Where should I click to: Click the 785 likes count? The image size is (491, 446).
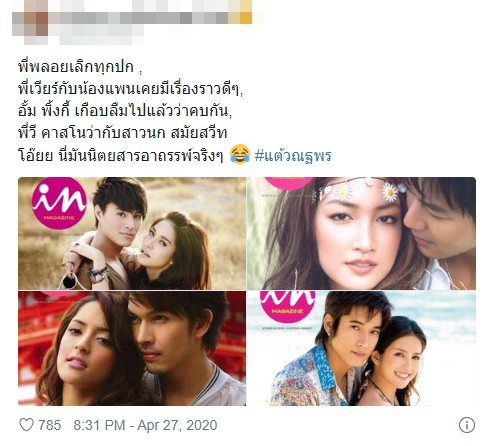point(50,425)
